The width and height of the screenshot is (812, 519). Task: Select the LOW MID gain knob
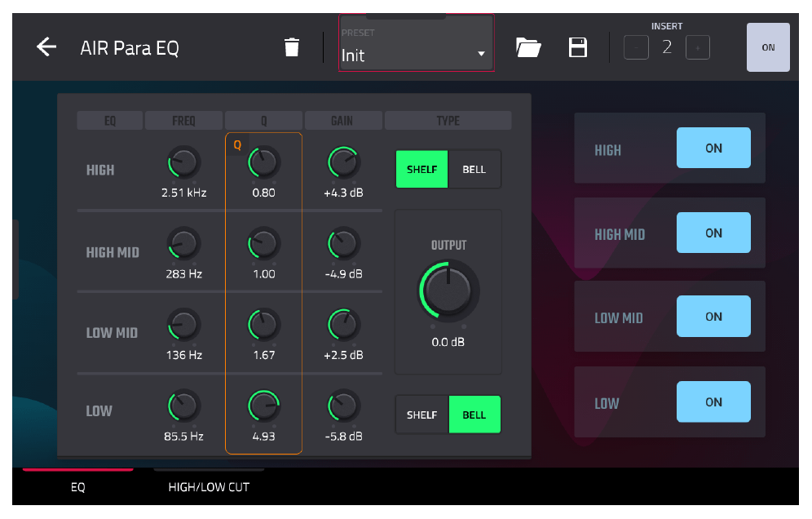343,325
